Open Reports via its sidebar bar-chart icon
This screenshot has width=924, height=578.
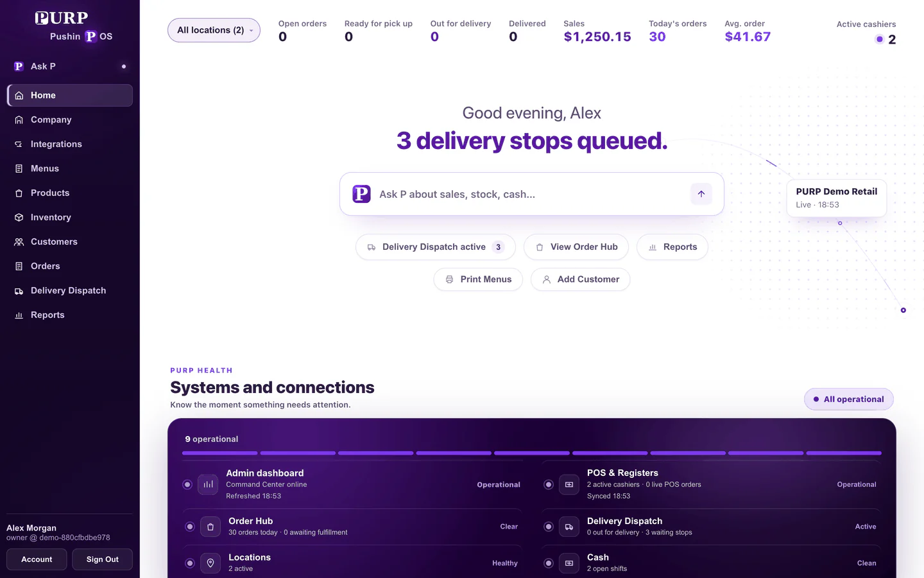tap(19, 315)
